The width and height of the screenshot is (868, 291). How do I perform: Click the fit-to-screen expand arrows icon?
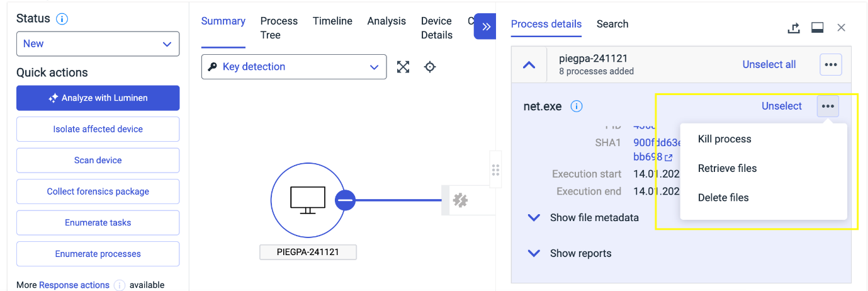tap(403, 67)
